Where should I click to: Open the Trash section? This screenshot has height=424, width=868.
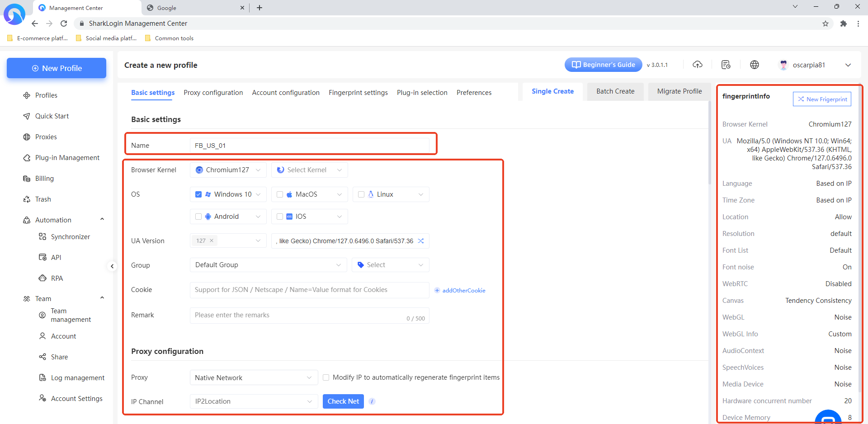point(43,199)
